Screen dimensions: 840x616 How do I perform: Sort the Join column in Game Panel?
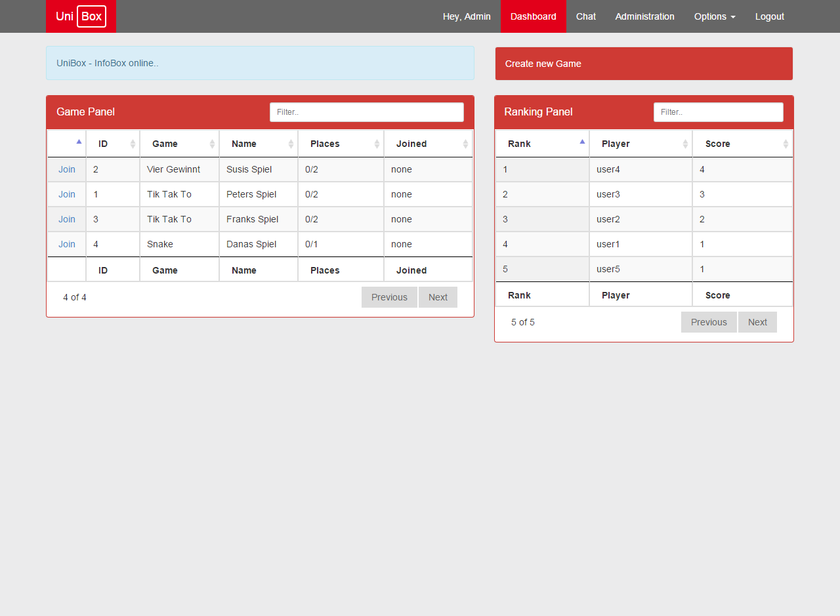[67, 144]
